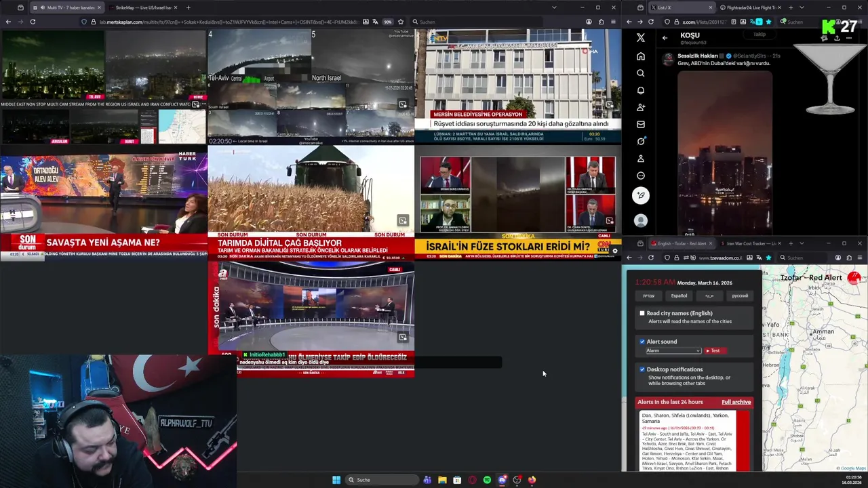868x488 pixels.
Task: Switch Tzofar language to Hebrew
Action: pos(649,296)
